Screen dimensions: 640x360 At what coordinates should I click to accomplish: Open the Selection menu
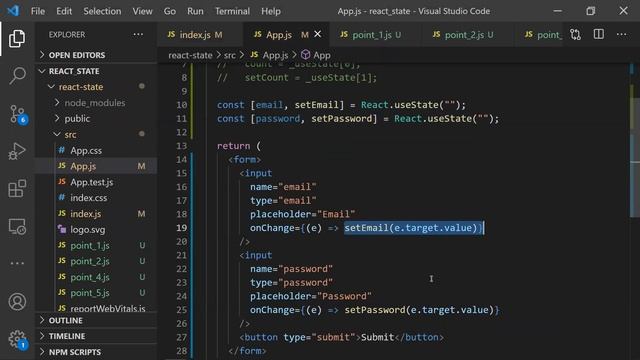tap(102, 11)
